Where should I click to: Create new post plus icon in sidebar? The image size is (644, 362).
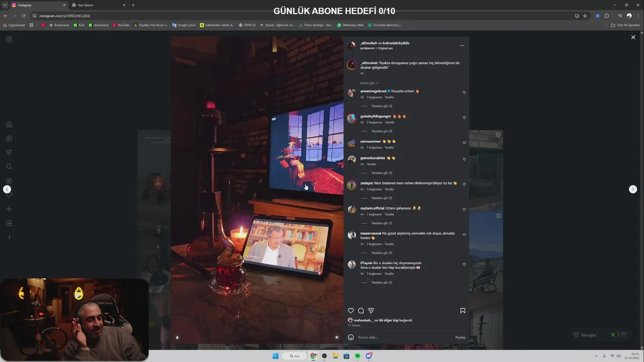(9, 209)
